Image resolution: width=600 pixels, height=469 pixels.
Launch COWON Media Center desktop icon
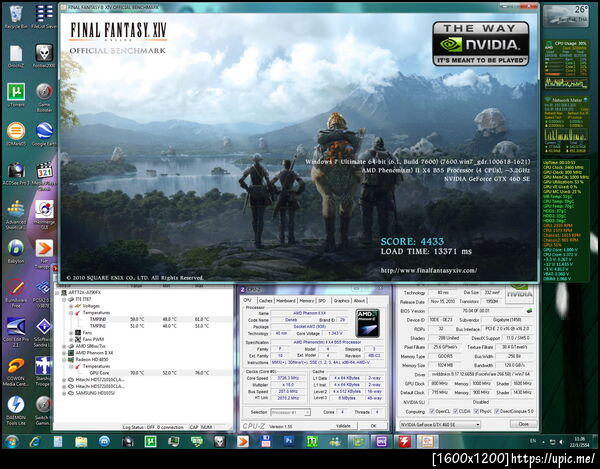(16, 371)
